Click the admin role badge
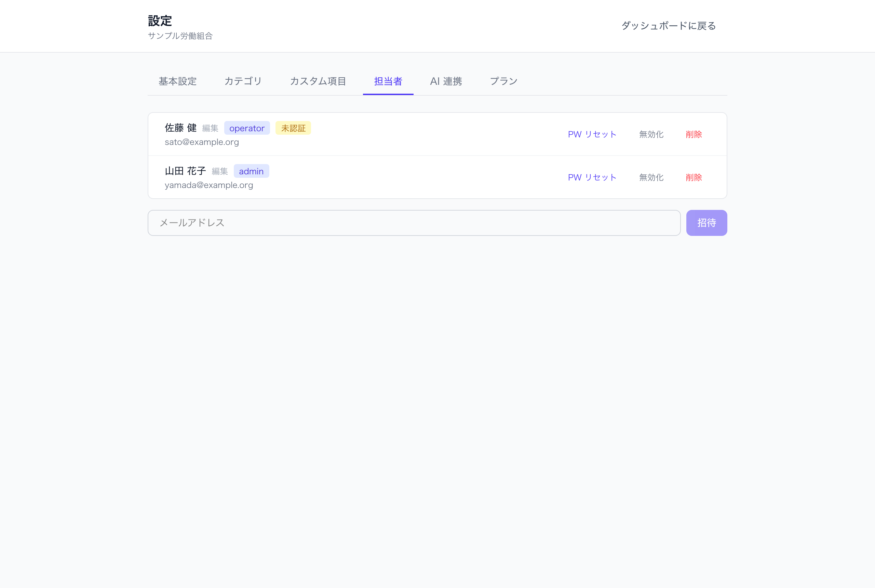The height and width of the screenshot is (588, 875). (x=251, y=171)
